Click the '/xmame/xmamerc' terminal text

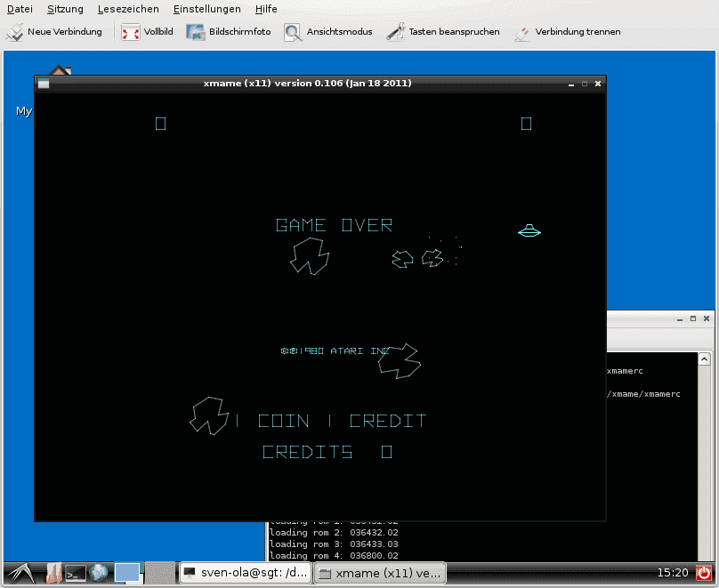point(643,394)
